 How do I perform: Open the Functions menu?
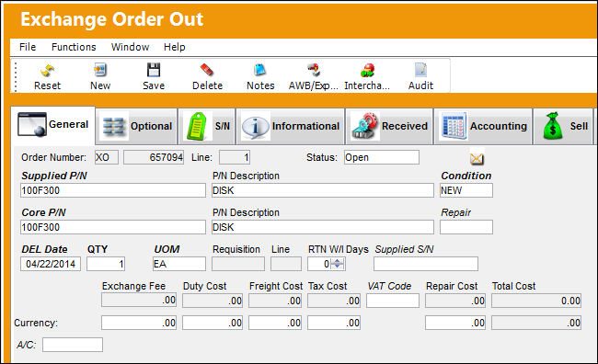(74, 47)
